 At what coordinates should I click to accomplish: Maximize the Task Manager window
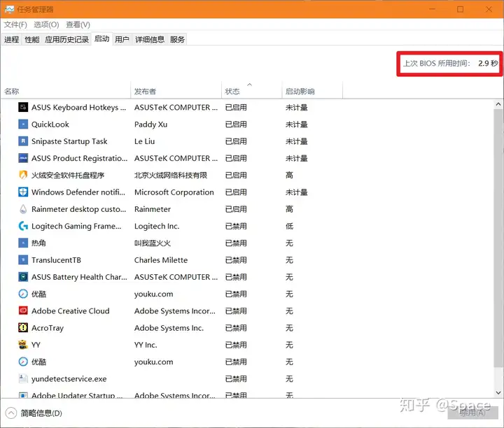click(461, 9)
